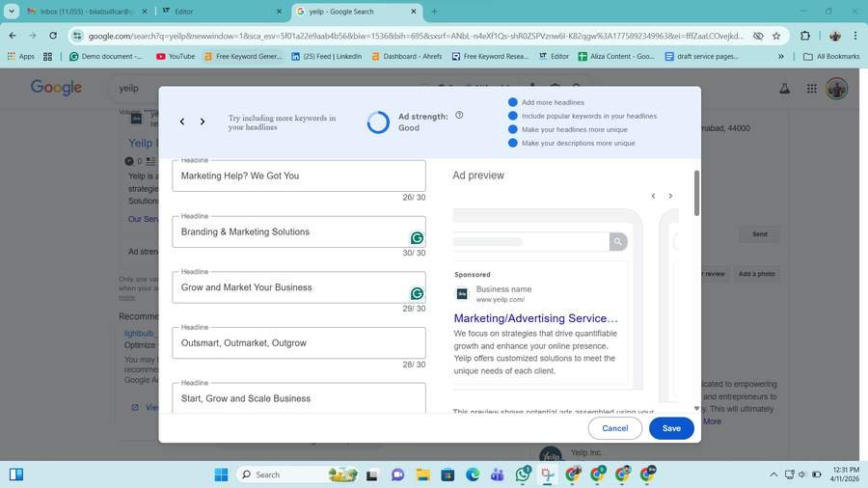Click the Windows taskbar Search box
The image size is (868, 488).
[x=297, y=474]
